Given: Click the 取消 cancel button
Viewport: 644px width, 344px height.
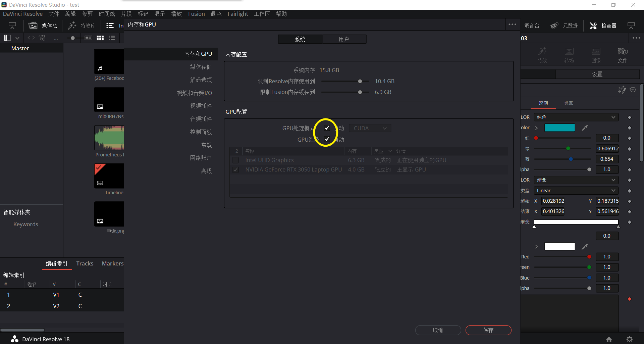Looking at the screenshot, I should click(x=438, y=330).
